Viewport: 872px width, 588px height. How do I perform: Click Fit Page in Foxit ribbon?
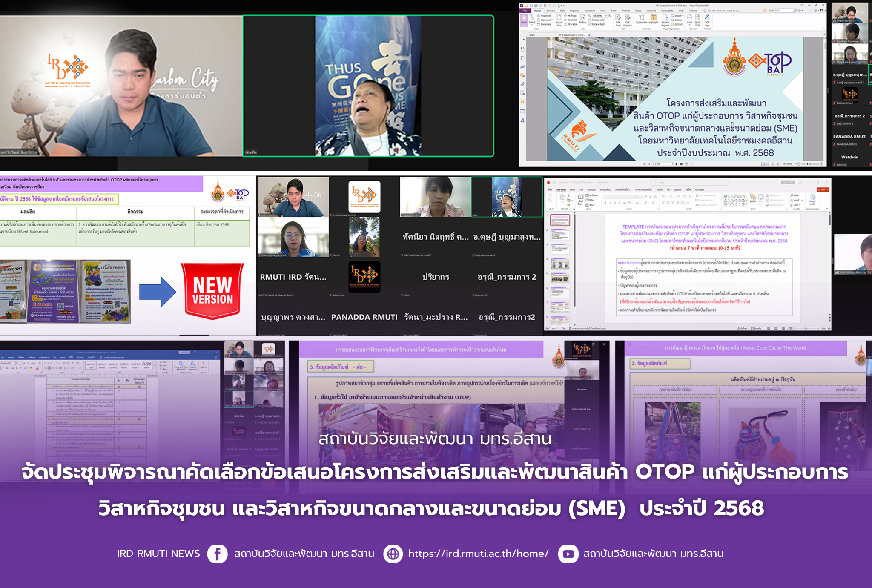571,16
